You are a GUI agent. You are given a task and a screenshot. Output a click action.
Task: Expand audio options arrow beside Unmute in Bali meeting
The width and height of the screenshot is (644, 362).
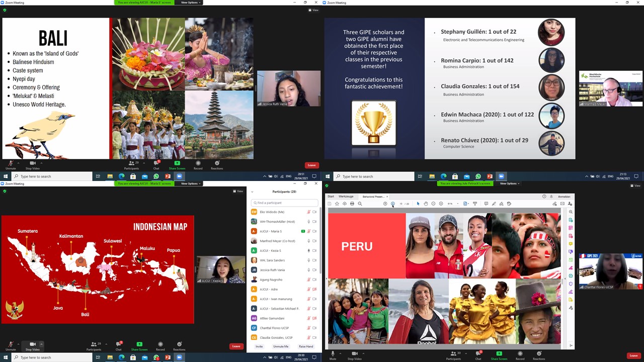(x=18, y=162)
